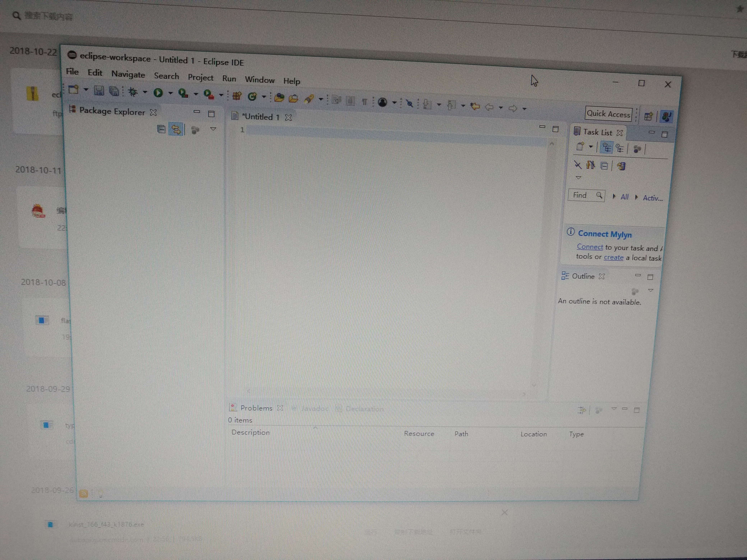
Task: Select the Java perspective button
Action: coord(666,117)
